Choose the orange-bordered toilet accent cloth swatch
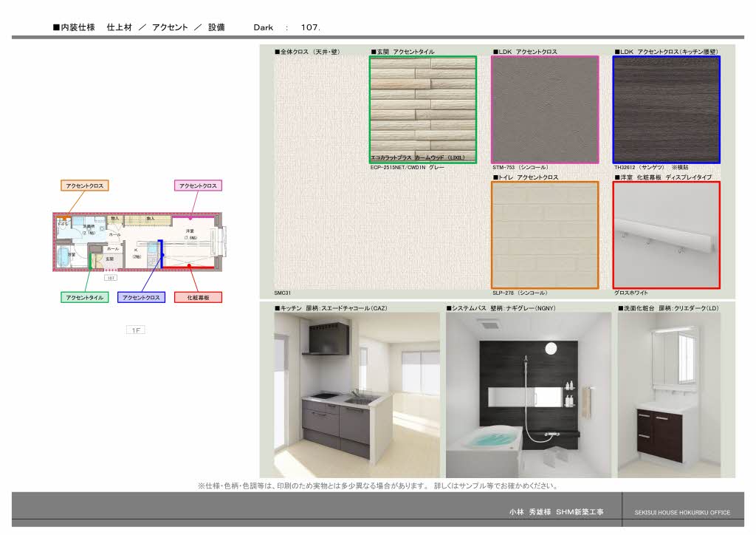 tap(545, 234)
